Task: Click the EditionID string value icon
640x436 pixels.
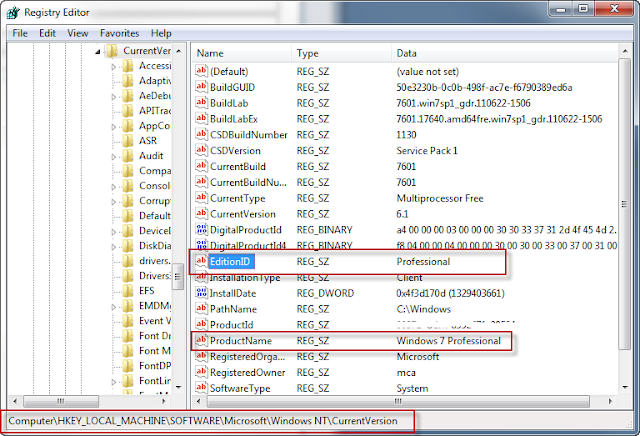Action: [x=201, y=261]
